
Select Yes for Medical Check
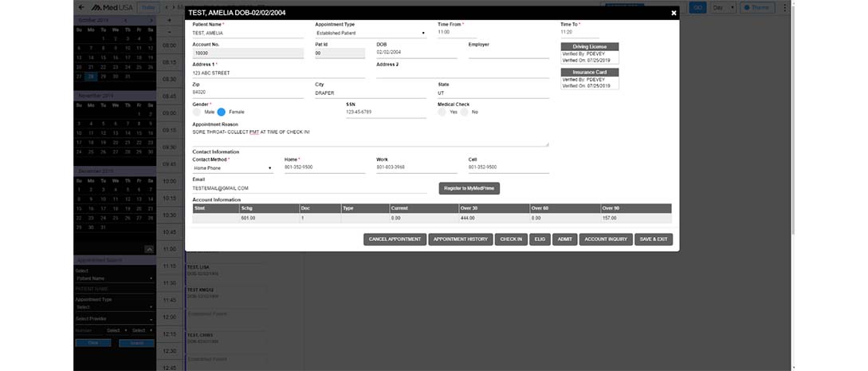[x=442, y=112]
